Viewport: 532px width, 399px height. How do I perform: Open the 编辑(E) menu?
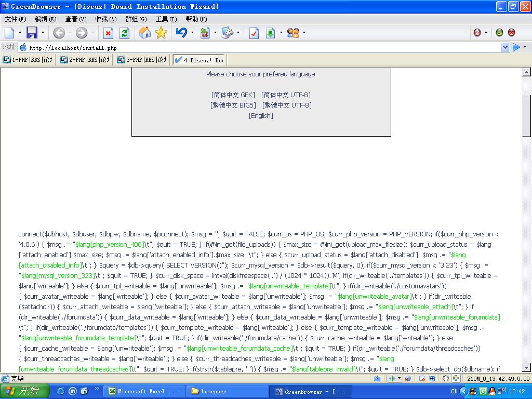(x=46, y=19)
